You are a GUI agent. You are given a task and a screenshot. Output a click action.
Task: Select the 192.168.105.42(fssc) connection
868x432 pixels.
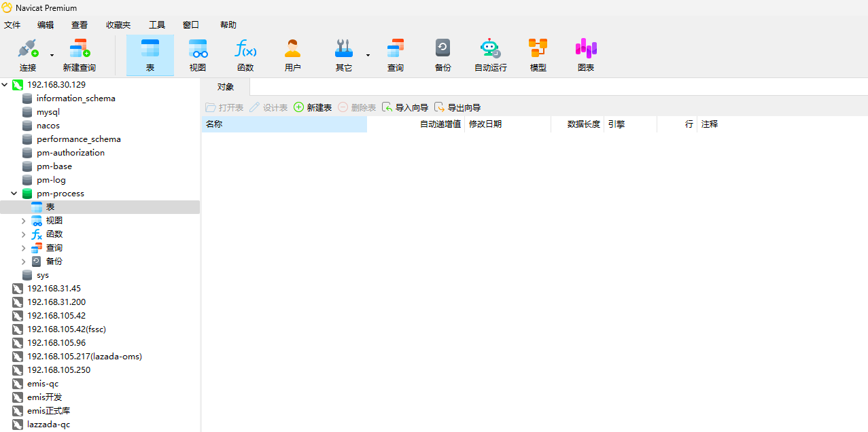click(67, 329)
